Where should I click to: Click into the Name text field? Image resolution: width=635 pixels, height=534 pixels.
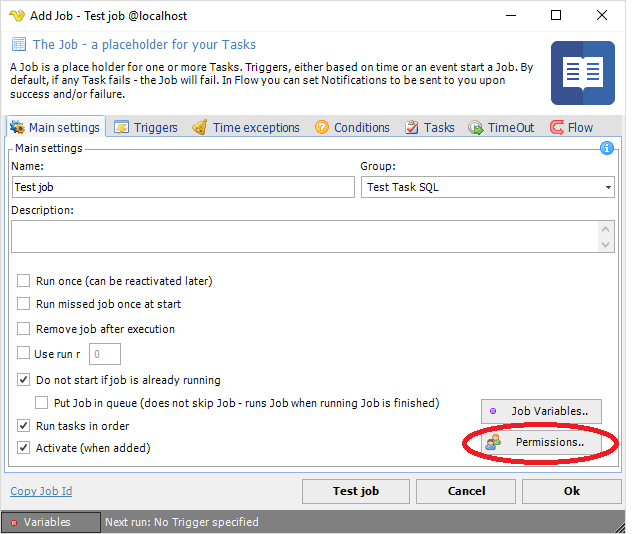[183, 187]
